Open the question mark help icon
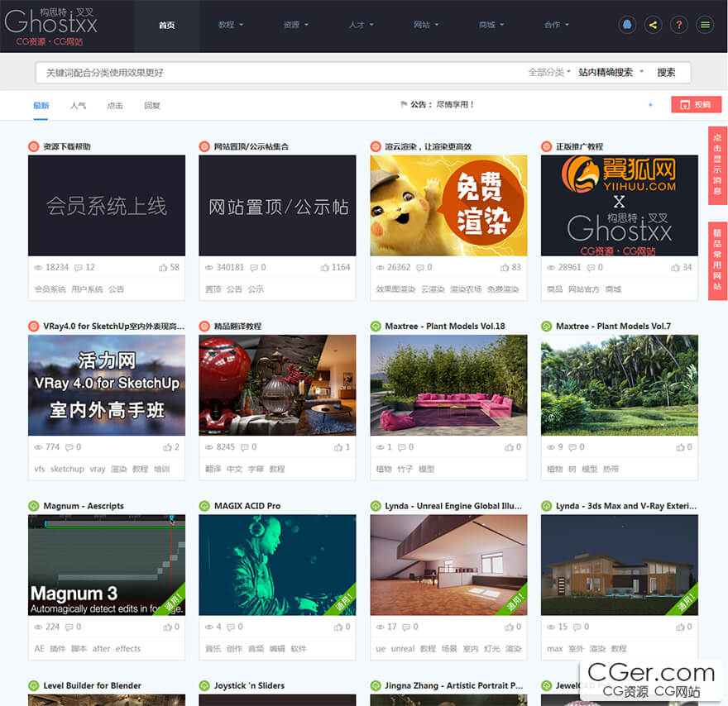 (x=679, y=25)
